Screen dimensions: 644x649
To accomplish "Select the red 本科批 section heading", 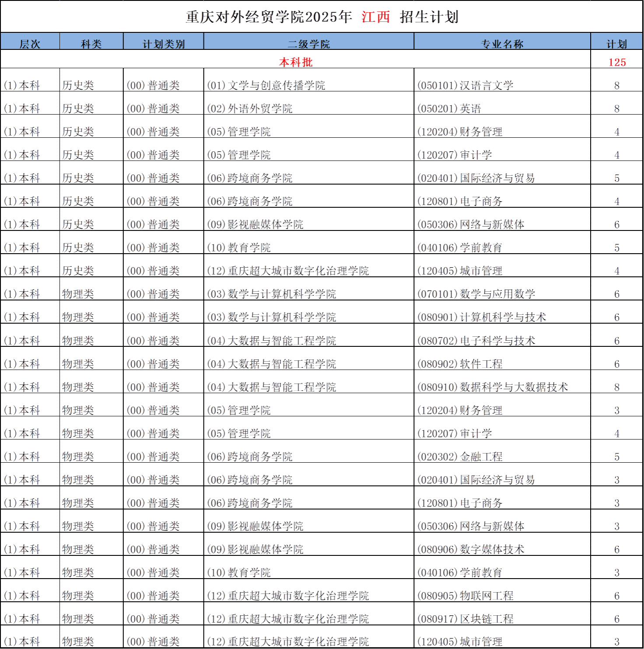I will [296, 63].
